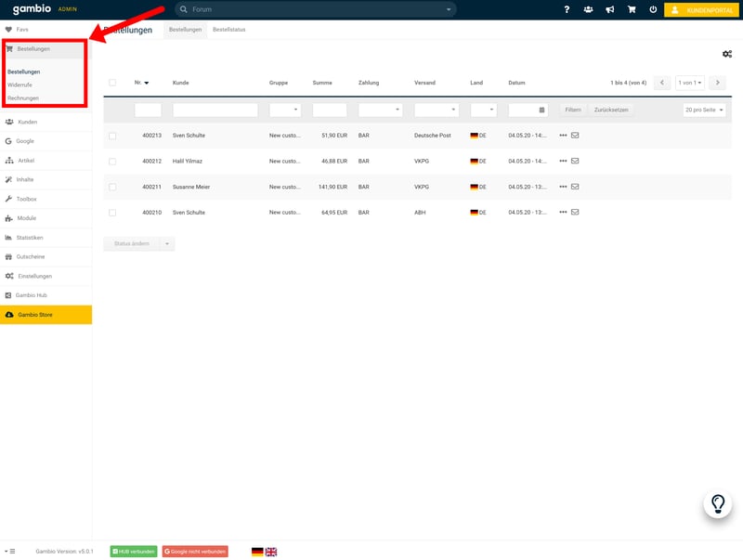Open the megaphone announcements icon
The width and height of the screenshot is (743, 560).
610,10
